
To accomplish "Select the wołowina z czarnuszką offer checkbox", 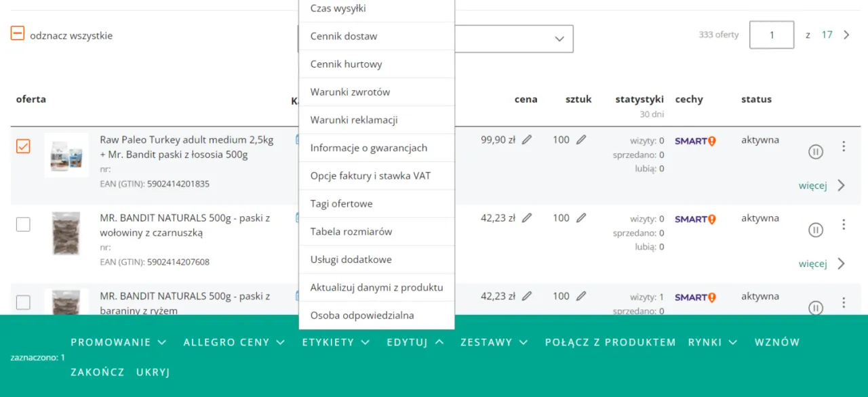I will click(23, 224).
